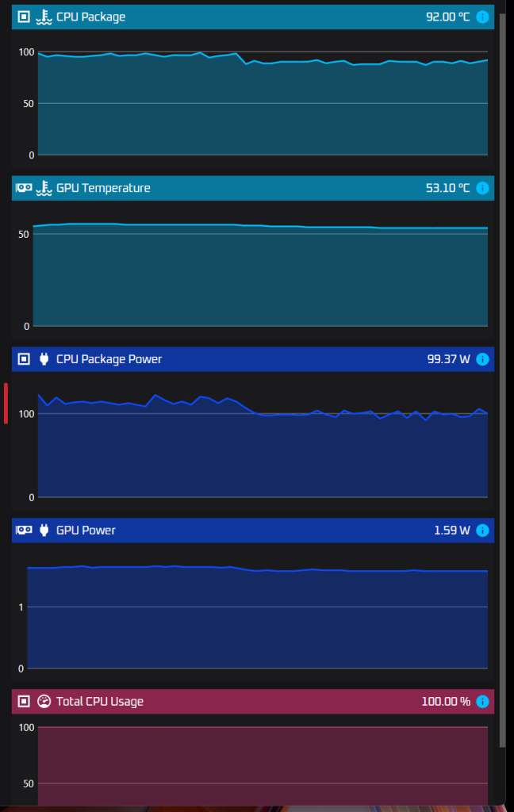Click the 92.00 °C CPU Package reading
The image size is (514, 812).
coord(447,17)
